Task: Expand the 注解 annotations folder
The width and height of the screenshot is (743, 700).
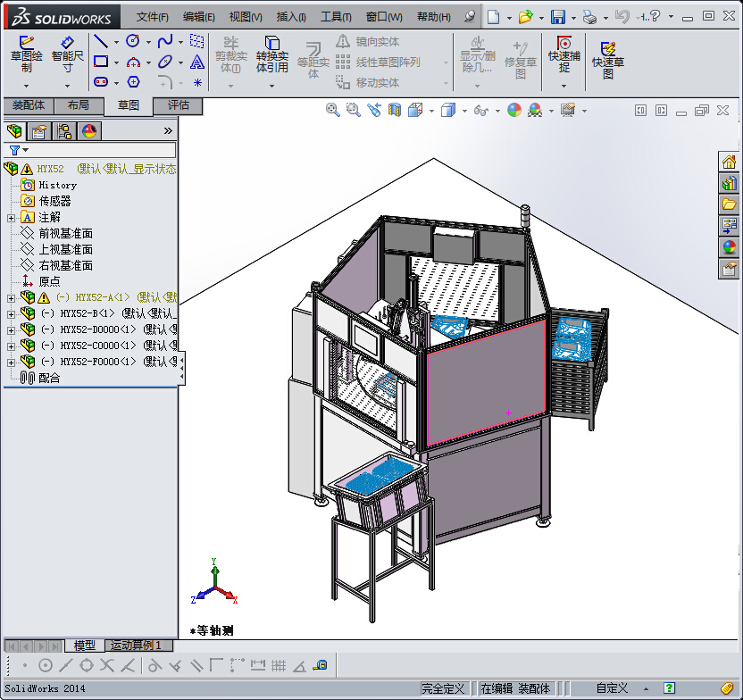Action: (x=11, y=218)
